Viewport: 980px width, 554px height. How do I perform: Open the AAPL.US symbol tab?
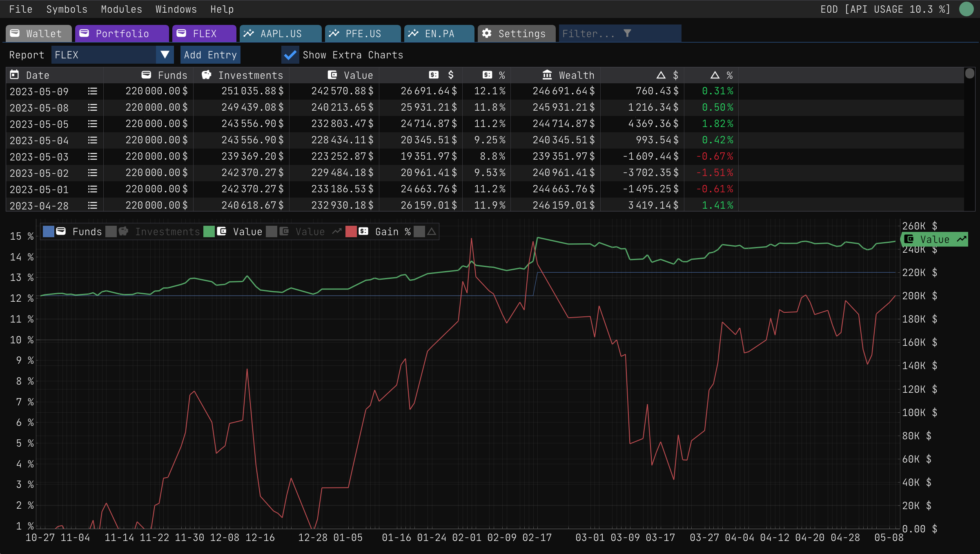coord(281,33)
